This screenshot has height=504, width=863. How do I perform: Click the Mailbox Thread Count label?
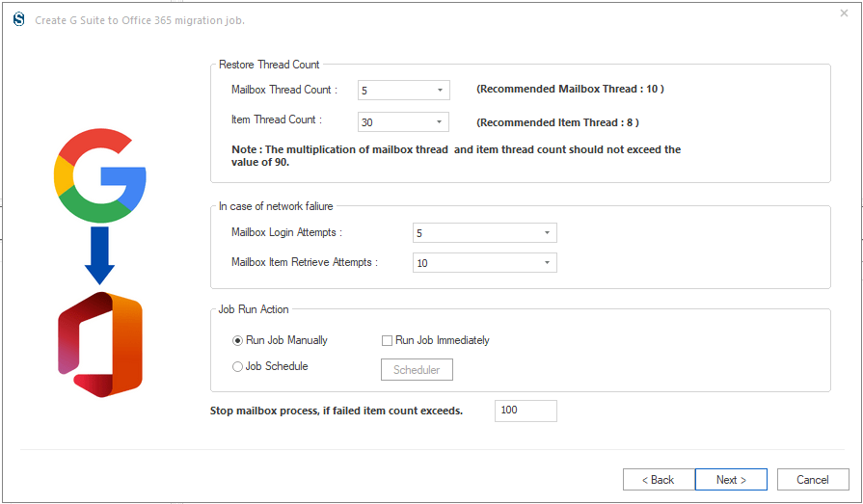tap(284, 90)
